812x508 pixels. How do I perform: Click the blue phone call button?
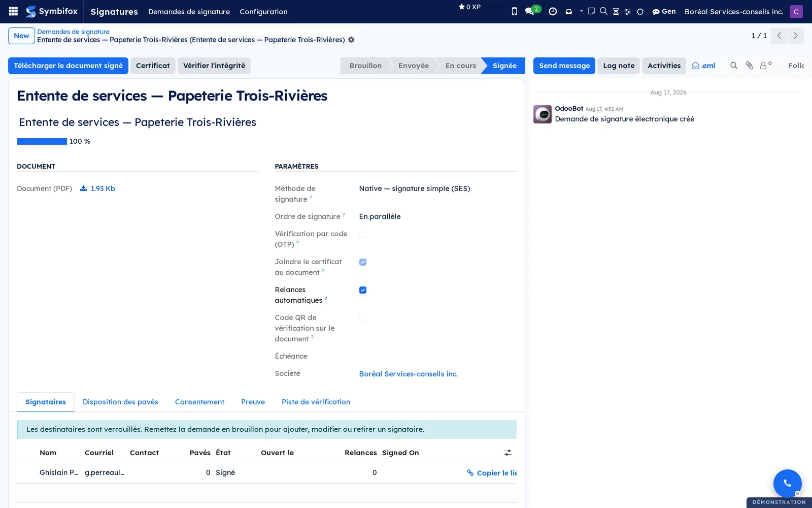(x=787, y=483)
